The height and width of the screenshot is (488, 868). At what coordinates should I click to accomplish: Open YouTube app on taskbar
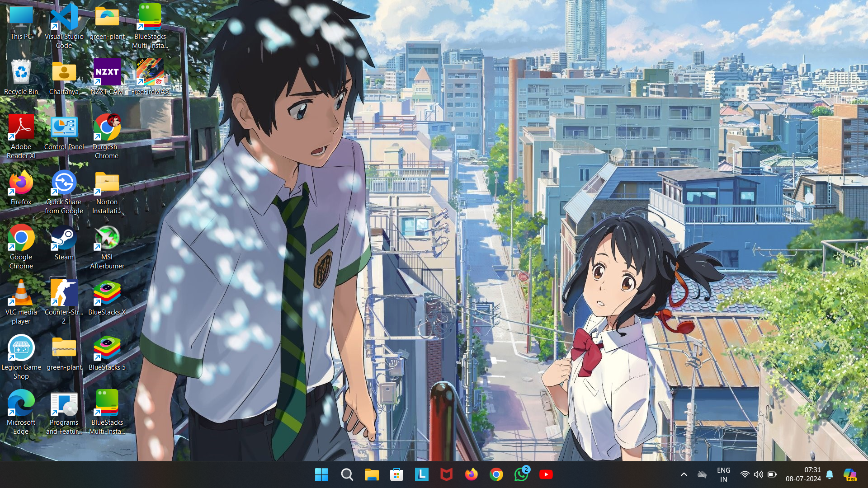[546, 474]
